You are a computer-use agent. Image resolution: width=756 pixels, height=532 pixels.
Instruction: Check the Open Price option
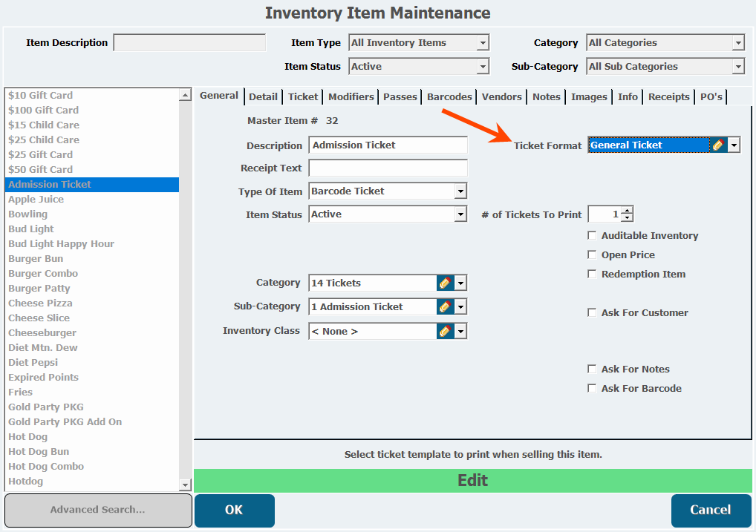[592, 255]
